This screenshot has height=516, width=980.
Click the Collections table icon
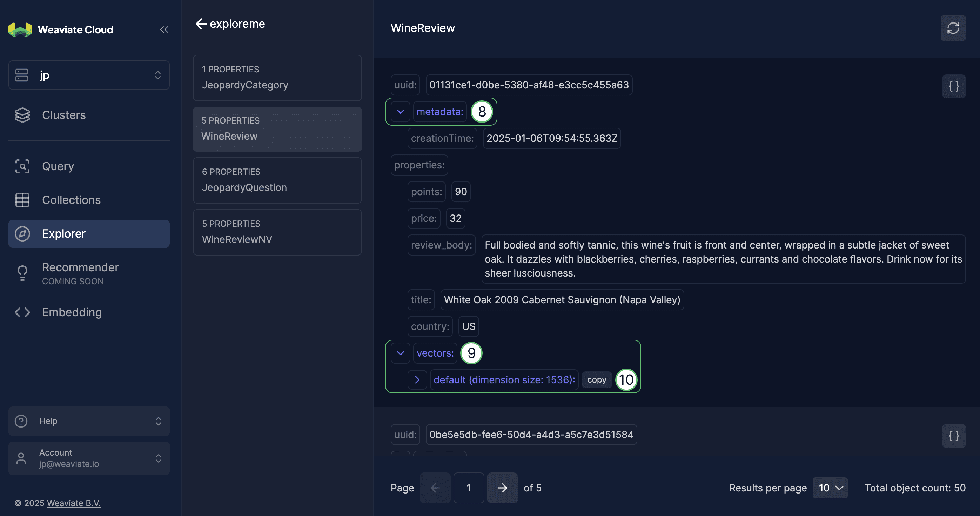point(22,200)
